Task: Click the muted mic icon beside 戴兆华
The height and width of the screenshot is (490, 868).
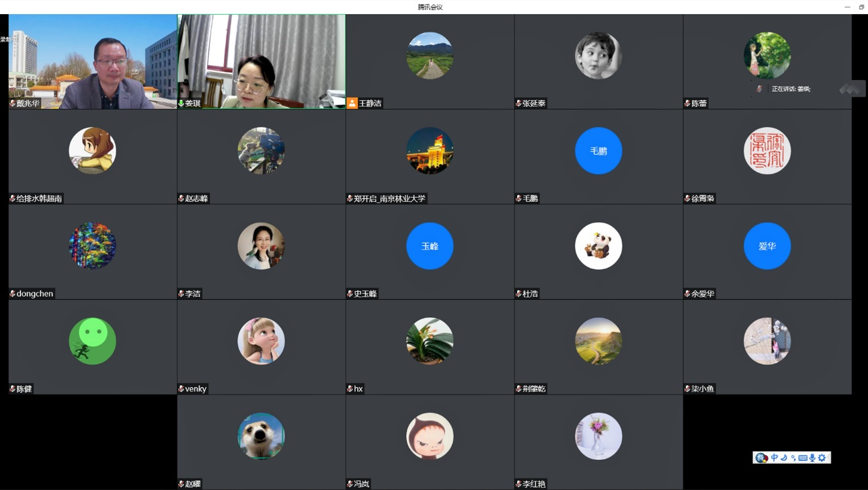Action: (x=12, y=104)
